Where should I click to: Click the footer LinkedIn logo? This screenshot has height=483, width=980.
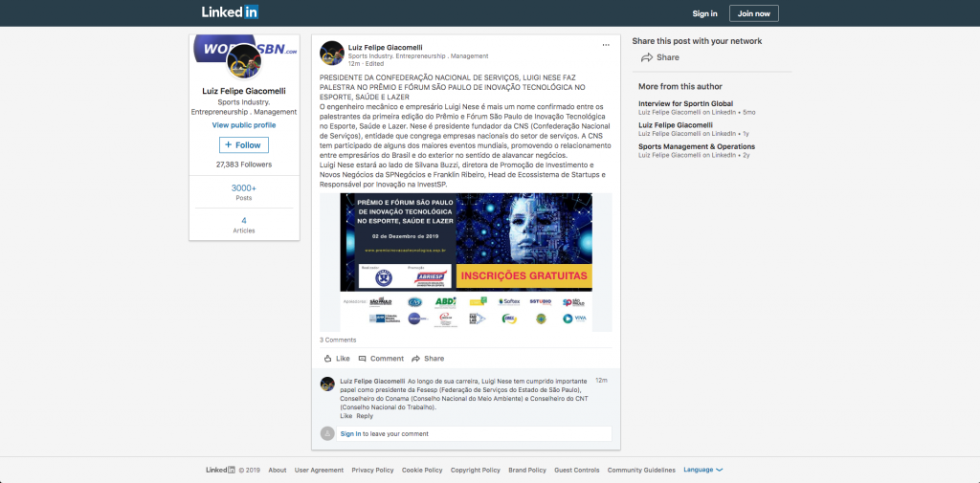221,470
